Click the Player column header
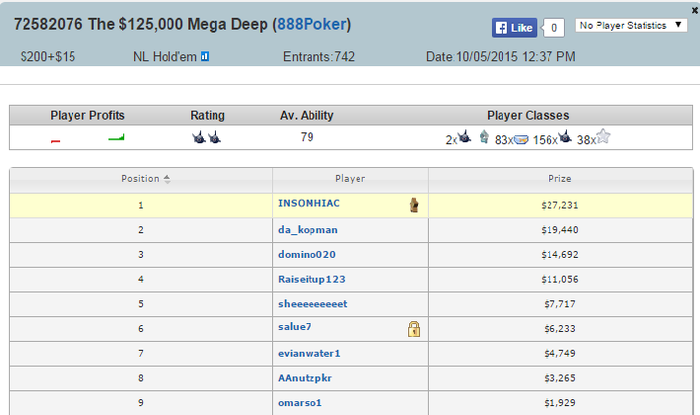700x415 pixels. (x=350, y=179)
